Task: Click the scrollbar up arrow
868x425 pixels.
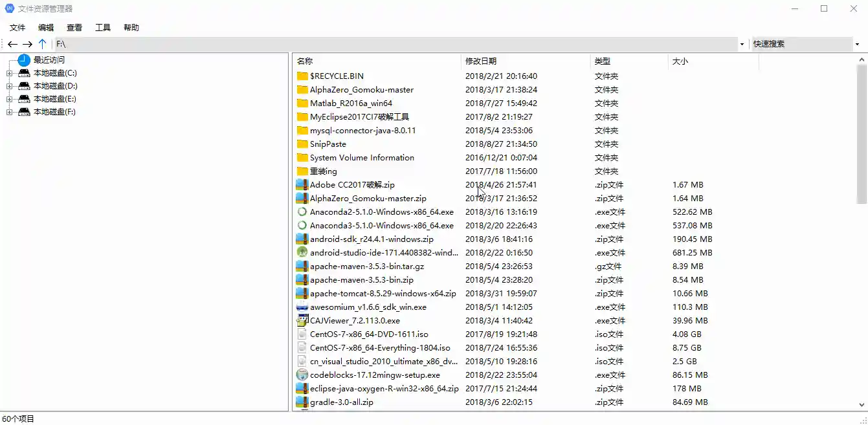Action: [x=862, y=60]
